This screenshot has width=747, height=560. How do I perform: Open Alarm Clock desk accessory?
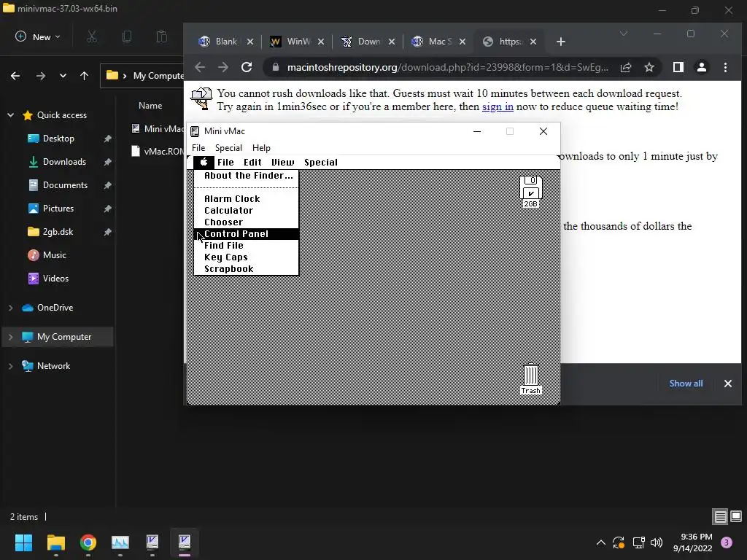click(247, 199)
